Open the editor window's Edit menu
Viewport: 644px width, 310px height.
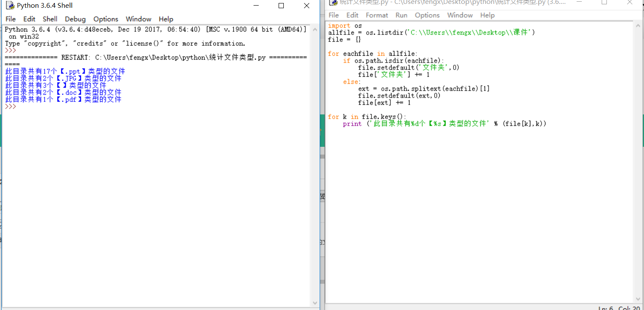(352, 15)
